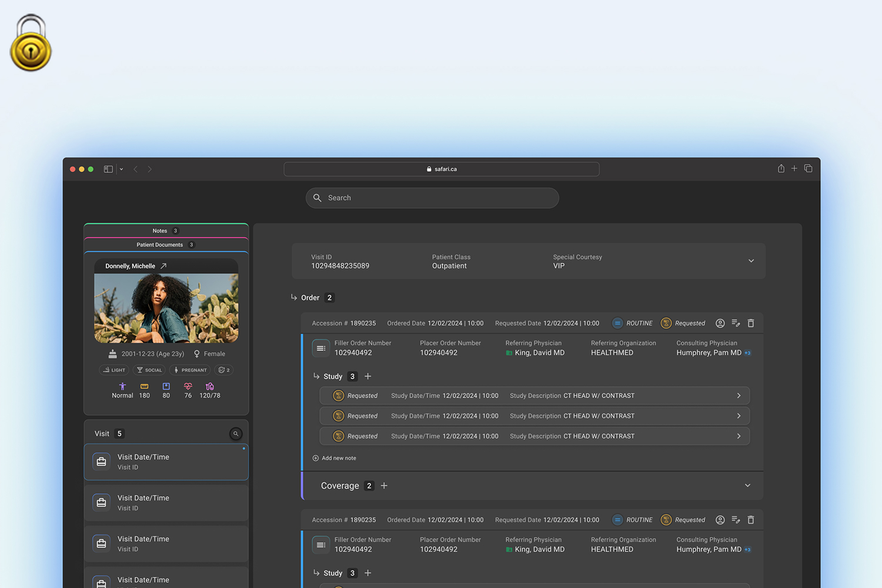Add a study with plus in second order
The image size is (882, 588).
coord(368,573)
